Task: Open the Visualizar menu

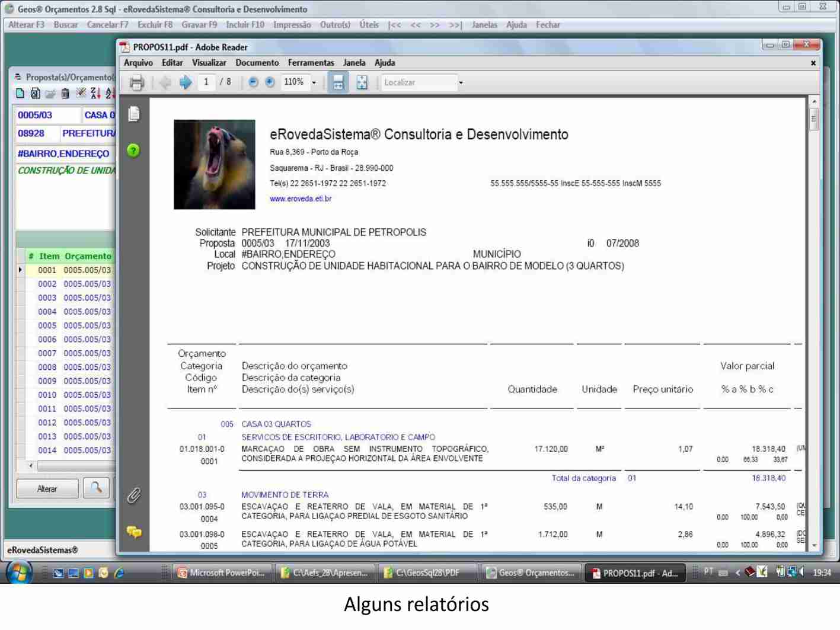Action: [209, 63]
